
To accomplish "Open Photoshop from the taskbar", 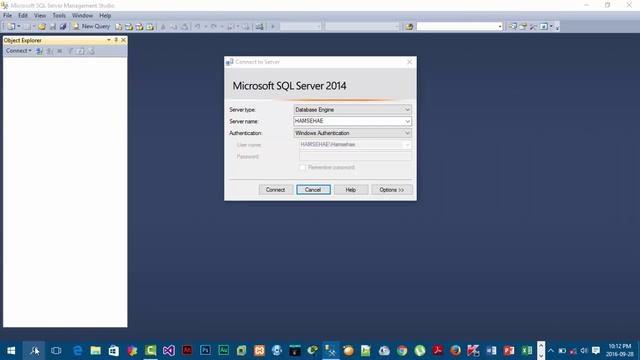I will [205, 351].
